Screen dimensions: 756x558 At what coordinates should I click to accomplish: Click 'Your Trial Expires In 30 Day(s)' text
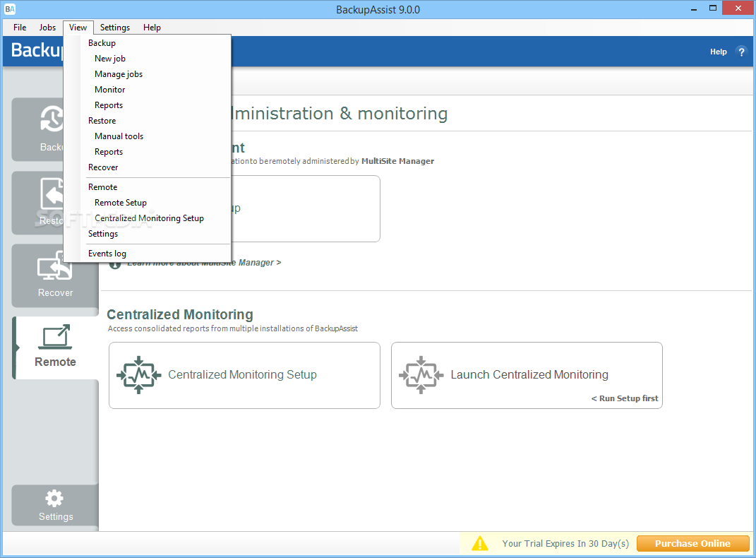pyautogui.click(x=565, y=544)
